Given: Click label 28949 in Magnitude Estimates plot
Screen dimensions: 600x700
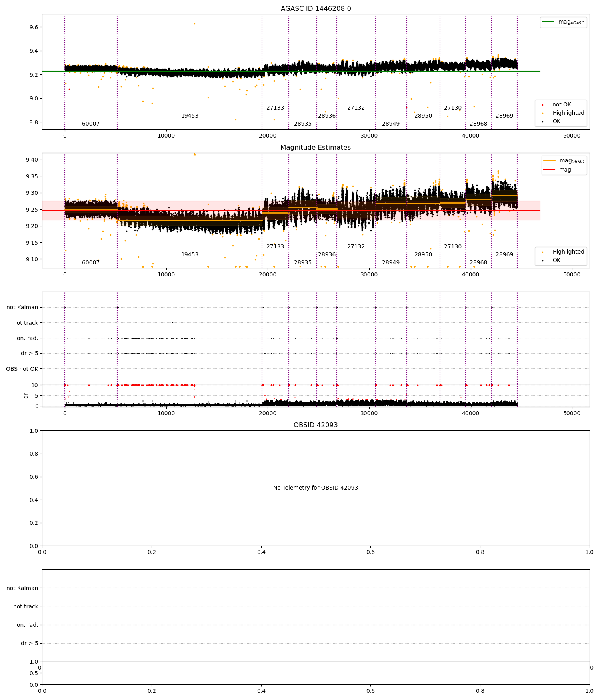Looking at the screenshot, I should point(391,262).
